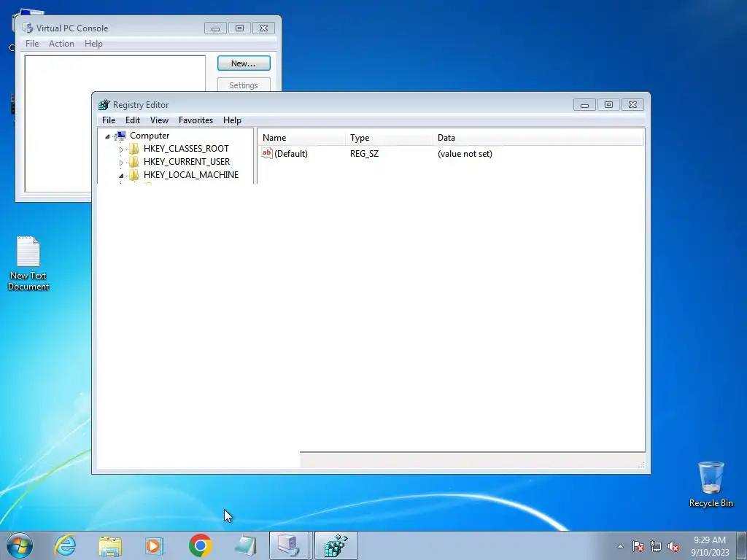
Task: Click the (Default) string value icon
Action: tap(267, 153)
